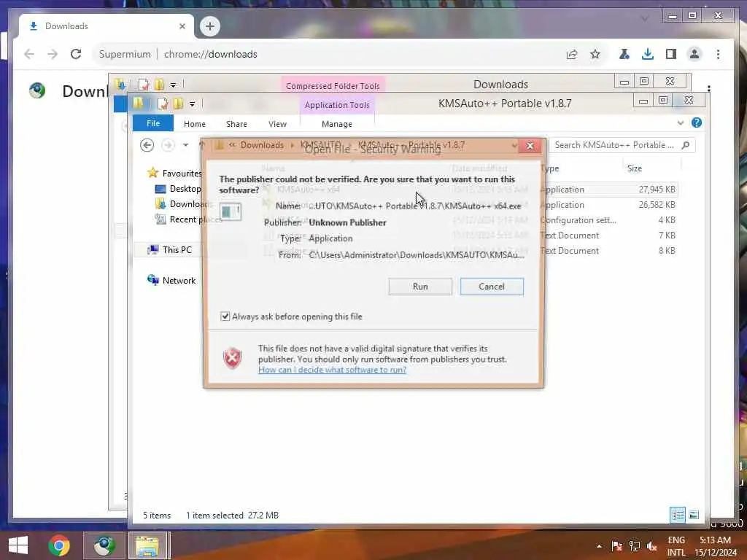Toggle the browser side panel icon
747x560 pixels.
671,54
